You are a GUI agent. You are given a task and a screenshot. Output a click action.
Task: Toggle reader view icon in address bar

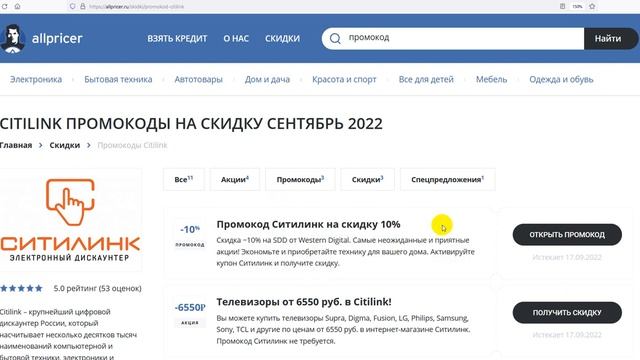tap(562, 7)
